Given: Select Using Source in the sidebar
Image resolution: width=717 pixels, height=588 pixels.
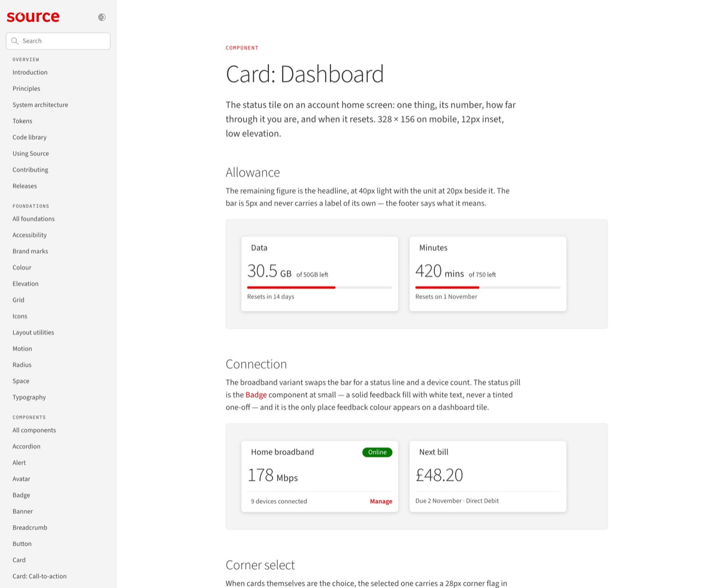Looking at the screenshot, I should tap(31, 154).
